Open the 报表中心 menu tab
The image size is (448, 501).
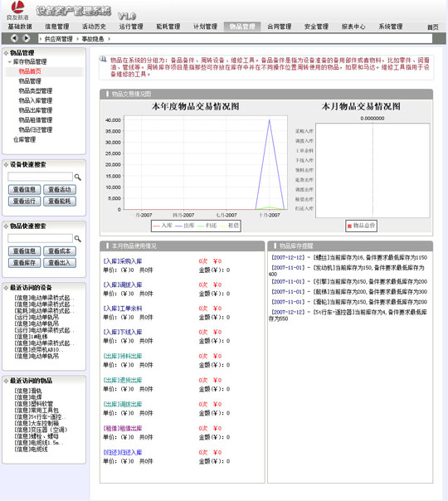tap(353, 27)
